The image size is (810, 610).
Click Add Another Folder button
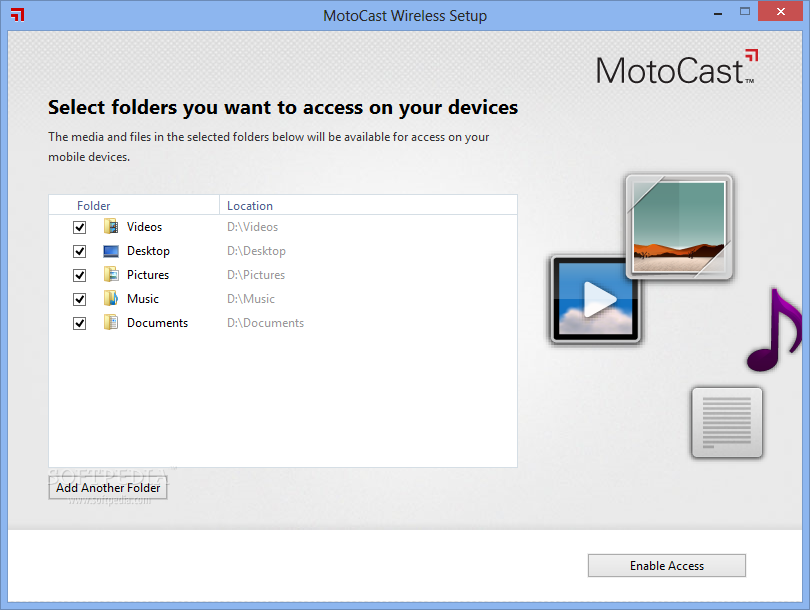pos(108,488)
